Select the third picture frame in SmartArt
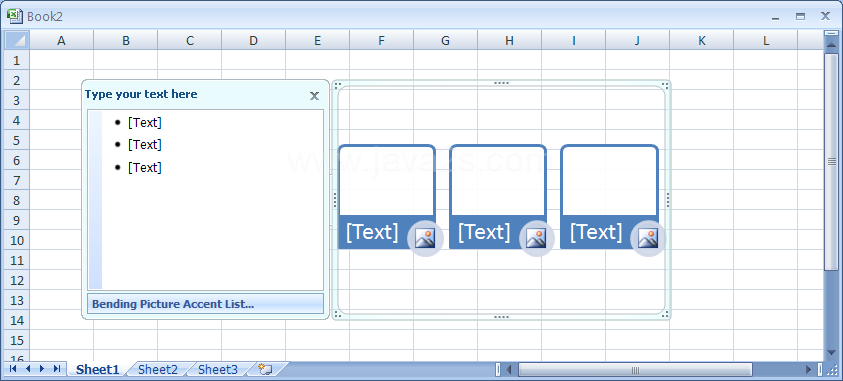The height and width of the screenshot is (381, 843). [609, 181]
